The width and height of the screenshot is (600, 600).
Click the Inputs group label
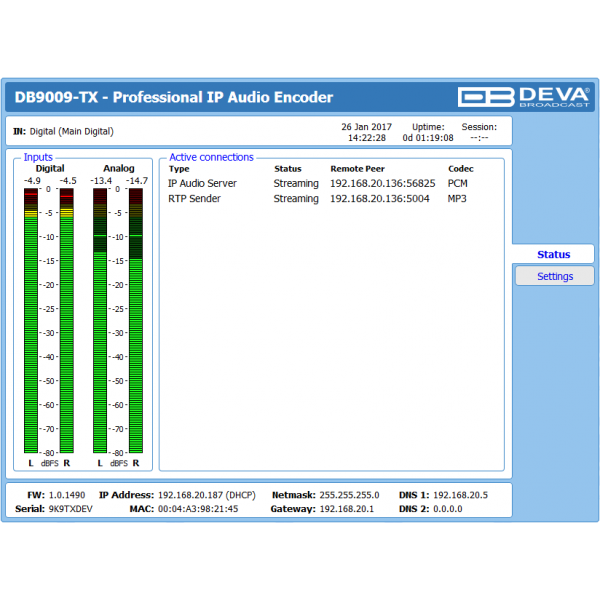(38, 157)
